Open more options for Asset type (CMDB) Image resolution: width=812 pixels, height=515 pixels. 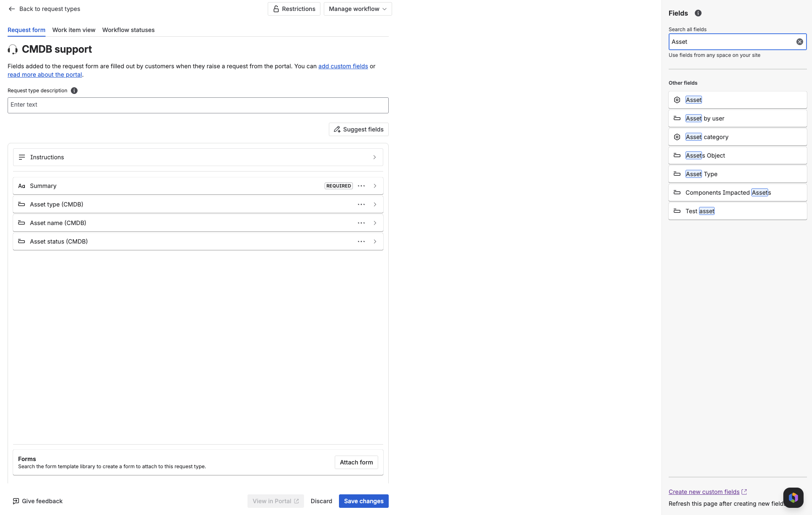coord(361,204)
